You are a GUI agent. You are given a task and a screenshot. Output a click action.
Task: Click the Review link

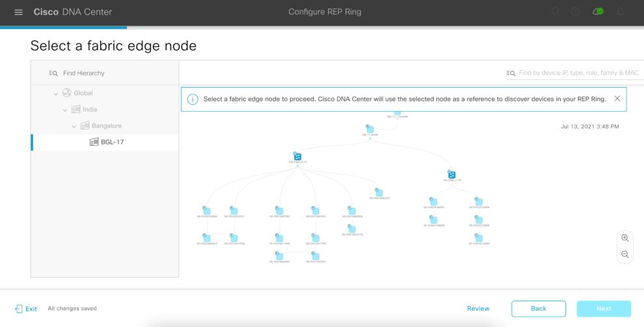click(x=478, y=309)
